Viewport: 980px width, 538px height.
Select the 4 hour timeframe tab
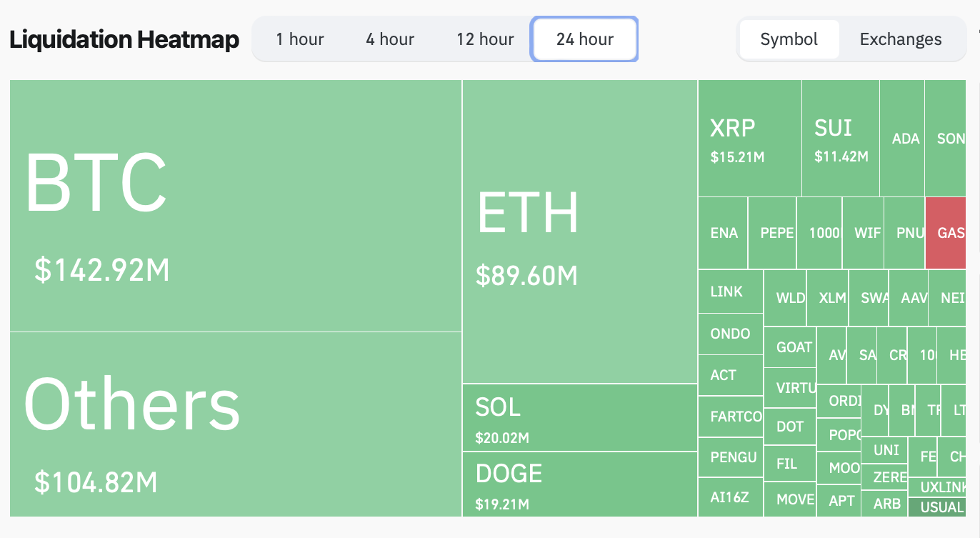(390, 39)
